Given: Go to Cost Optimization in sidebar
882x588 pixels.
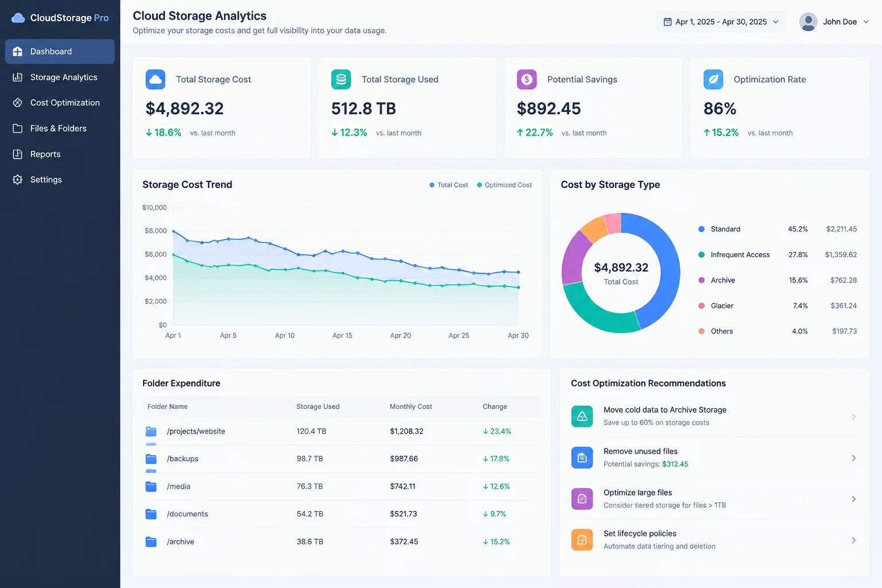Looking at the screenshot, I should (x=60, y=103).
